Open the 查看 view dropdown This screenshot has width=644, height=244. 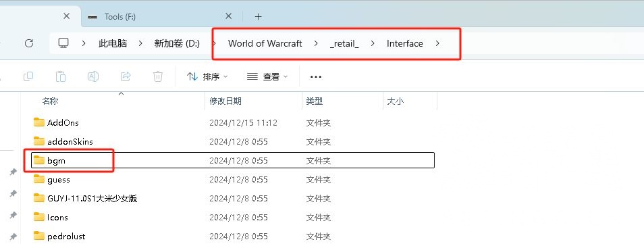267,76
